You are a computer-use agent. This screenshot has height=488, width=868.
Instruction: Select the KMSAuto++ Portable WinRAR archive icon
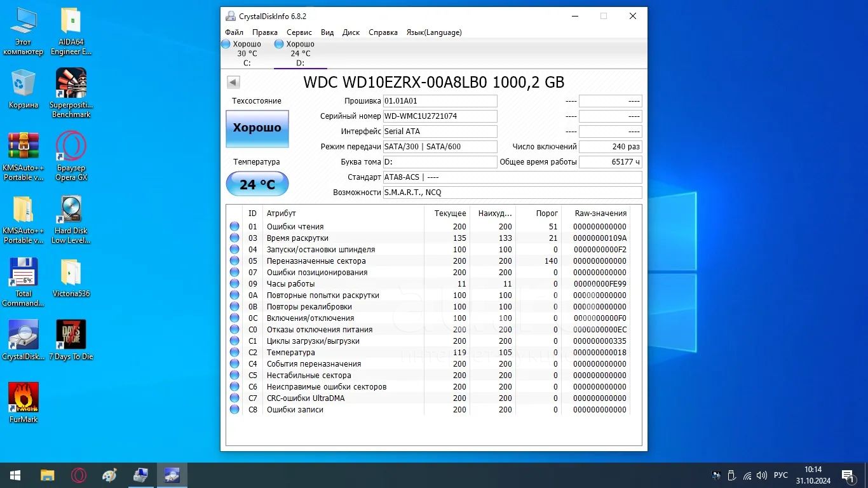[24, 156]
